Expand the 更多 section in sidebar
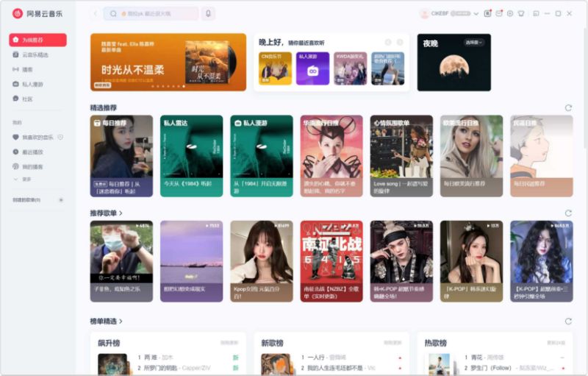The width and height of the screenshot is (588, 376). (22, 180)
